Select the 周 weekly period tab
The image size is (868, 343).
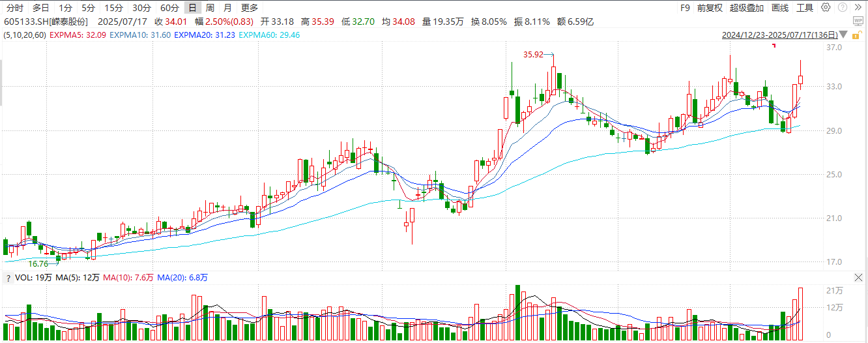[210, 8]
